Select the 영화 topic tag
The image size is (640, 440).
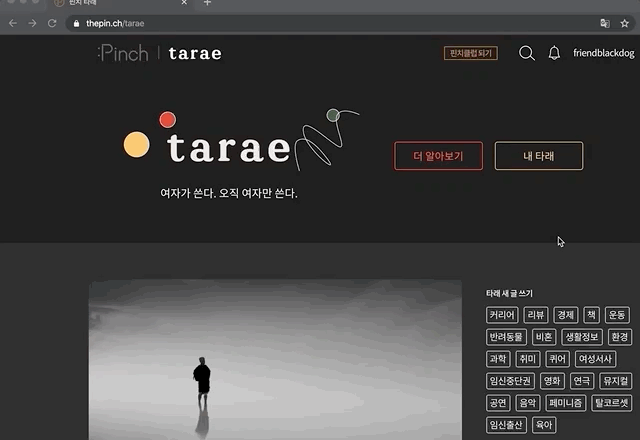552,381
